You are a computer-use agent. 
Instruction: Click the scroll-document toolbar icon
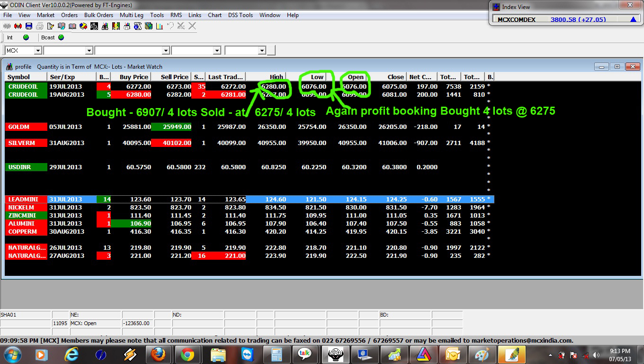(138, 26)
